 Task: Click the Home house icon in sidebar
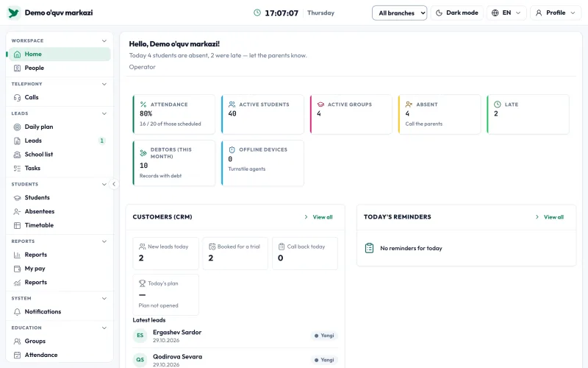[17, 54]
